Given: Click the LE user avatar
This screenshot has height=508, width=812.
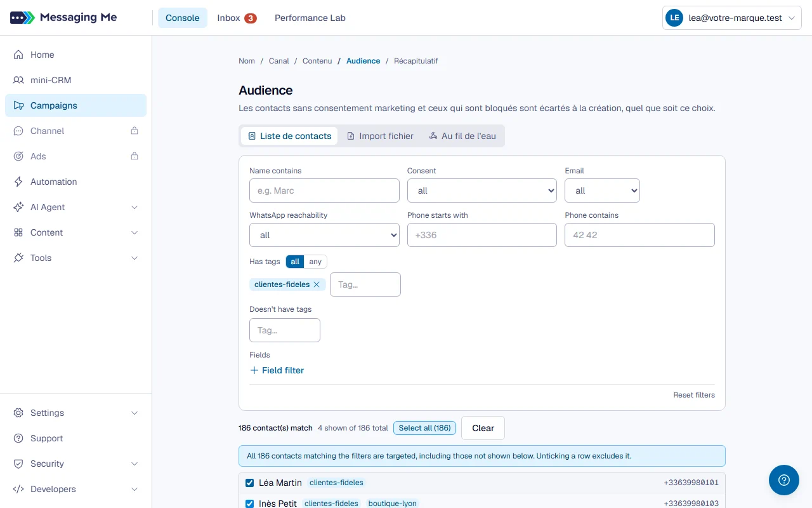Looking at the screenshot, I should coord(674,18).
